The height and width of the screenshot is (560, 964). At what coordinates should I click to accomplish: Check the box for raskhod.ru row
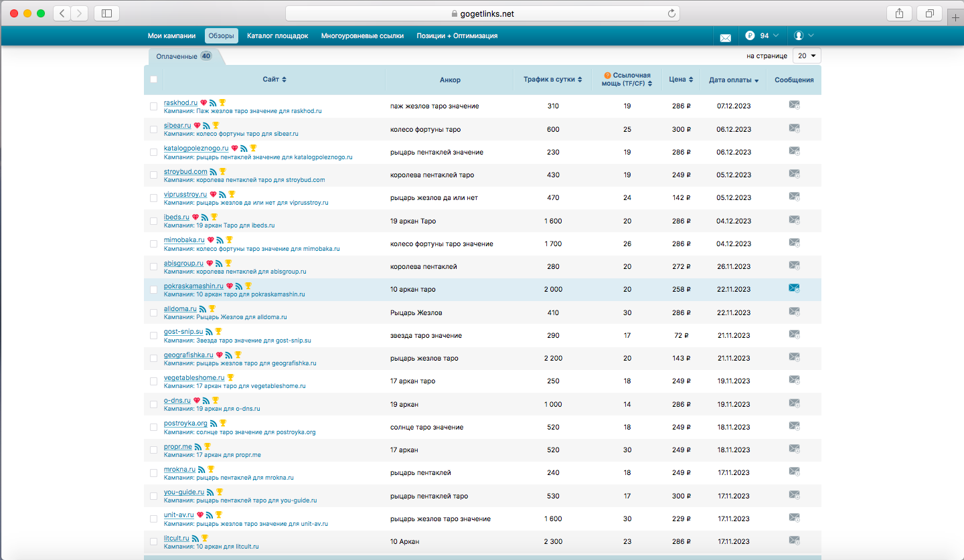(153, 106)
